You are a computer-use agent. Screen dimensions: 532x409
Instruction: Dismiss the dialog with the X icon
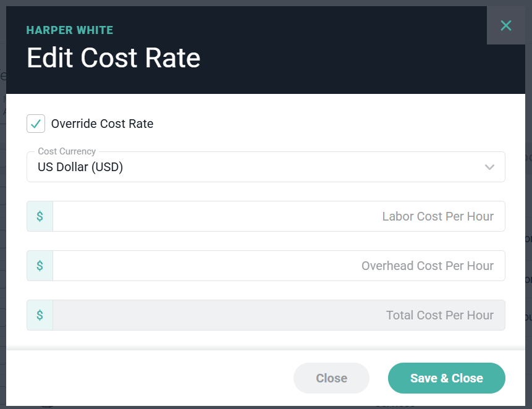[506, 25]
